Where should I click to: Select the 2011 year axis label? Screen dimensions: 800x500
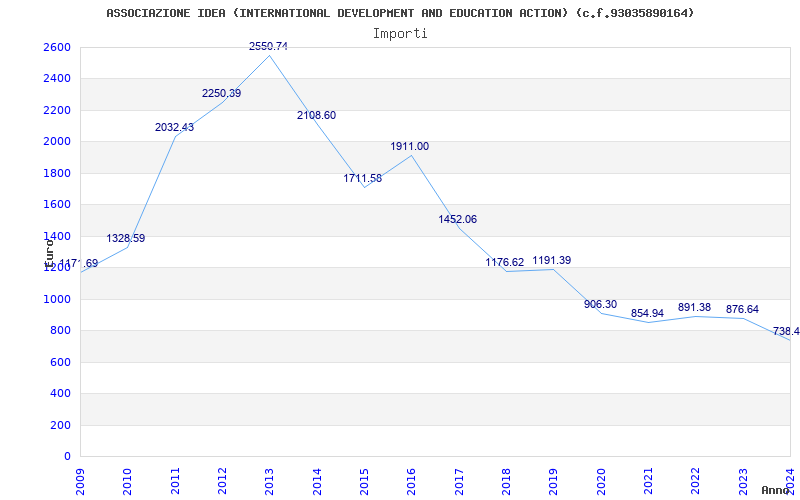pos(175,482)
